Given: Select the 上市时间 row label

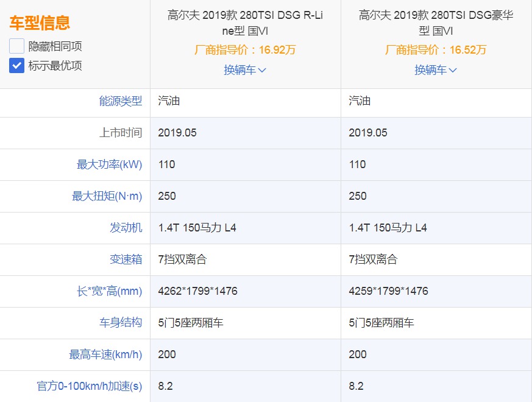Looking at the screenshot, I should point(121,133).
